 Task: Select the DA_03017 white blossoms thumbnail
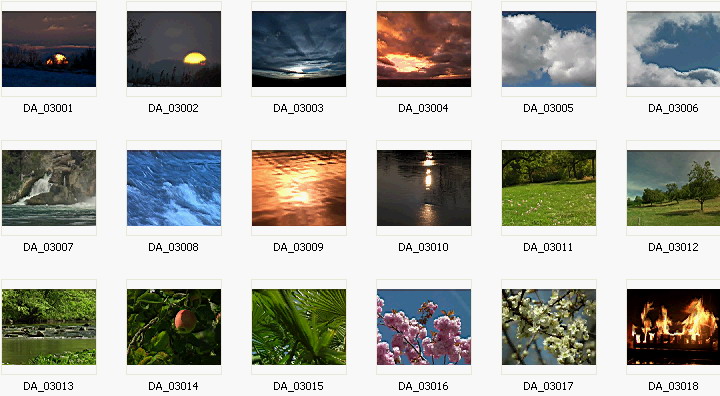(x=549, y=327)
